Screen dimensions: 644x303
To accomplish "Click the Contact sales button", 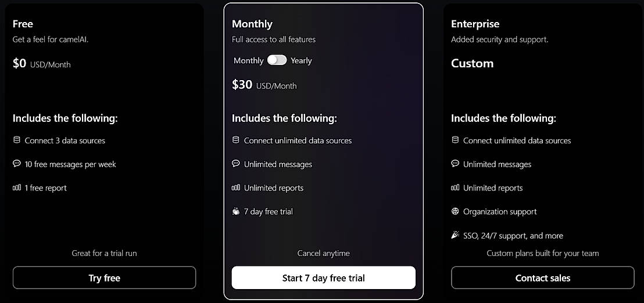I will pos(542,278).
